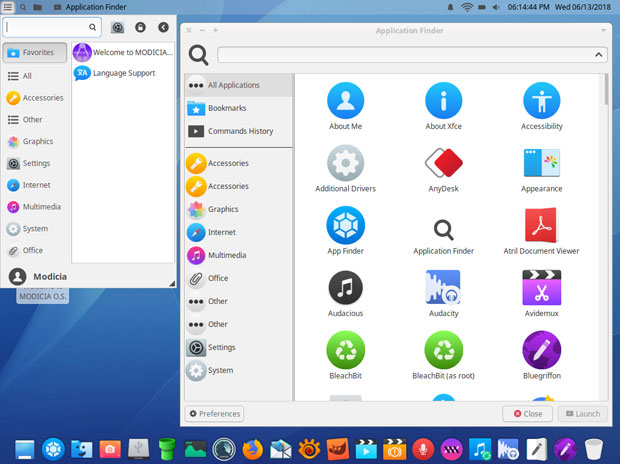Select Commands History

pyautogui.click(x=238, y=131)
